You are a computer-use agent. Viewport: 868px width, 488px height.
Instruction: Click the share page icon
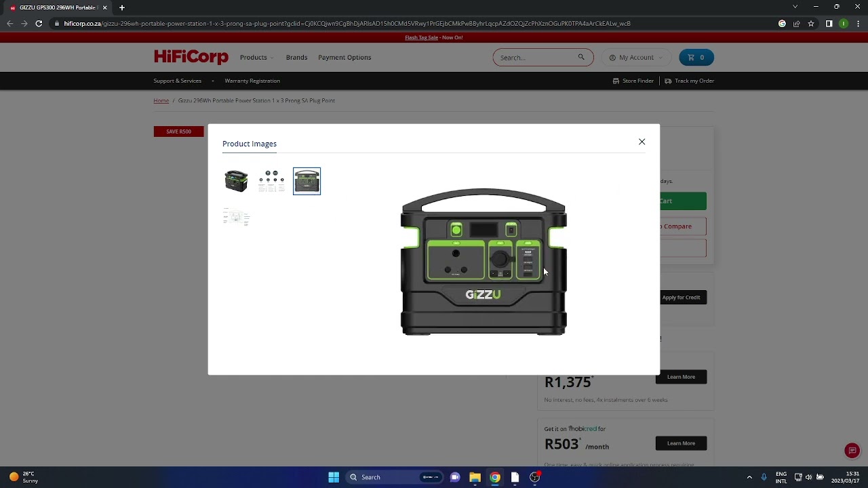[x=796, y=24]
